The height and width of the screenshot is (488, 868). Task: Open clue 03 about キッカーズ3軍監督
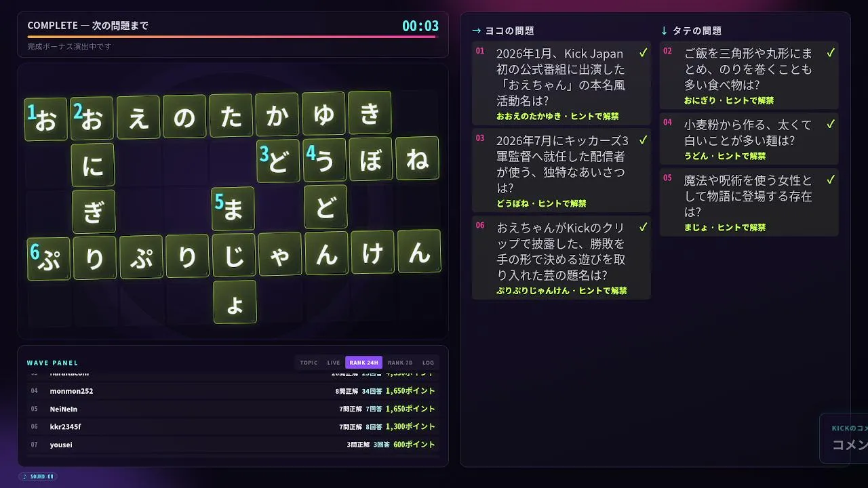tap(561, 171)
